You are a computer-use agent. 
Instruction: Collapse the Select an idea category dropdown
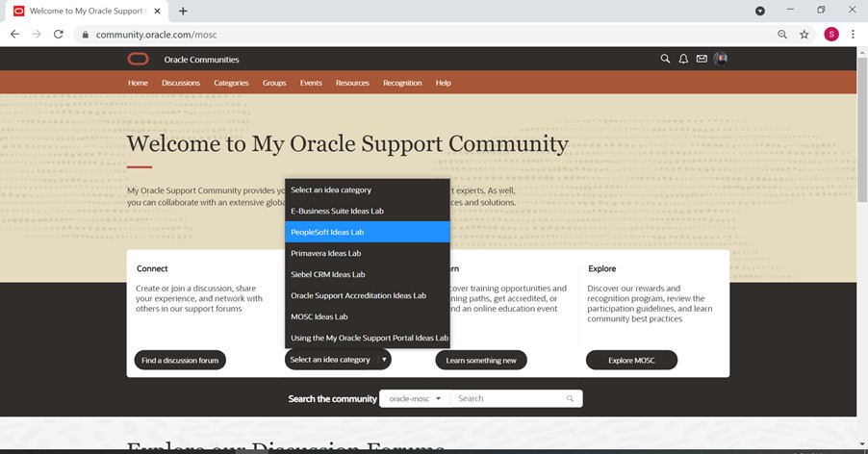[338, 360]
